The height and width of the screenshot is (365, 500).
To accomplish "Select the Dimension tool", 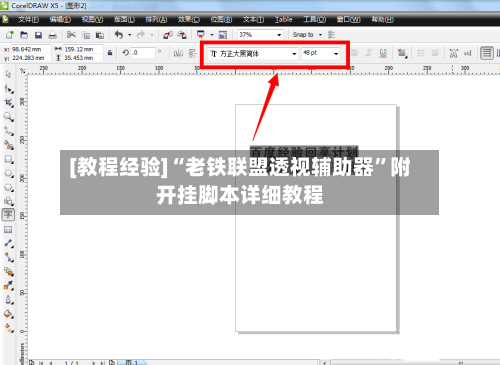I will [8, 243].
